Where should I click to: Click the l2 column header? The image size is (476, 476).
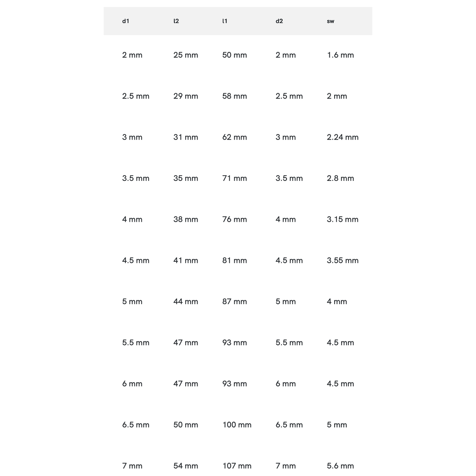(x=176, y=21)
